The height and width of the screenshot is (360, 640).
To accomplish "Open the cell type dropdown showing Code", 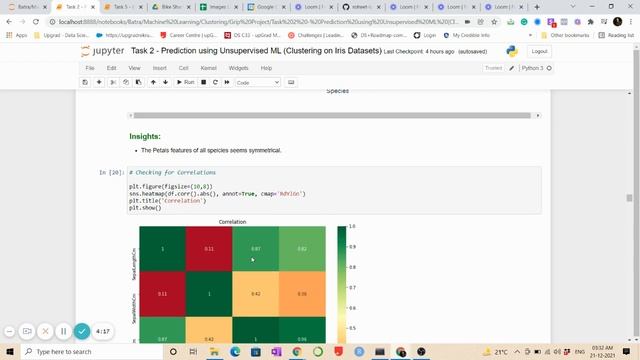I will 258,82.
